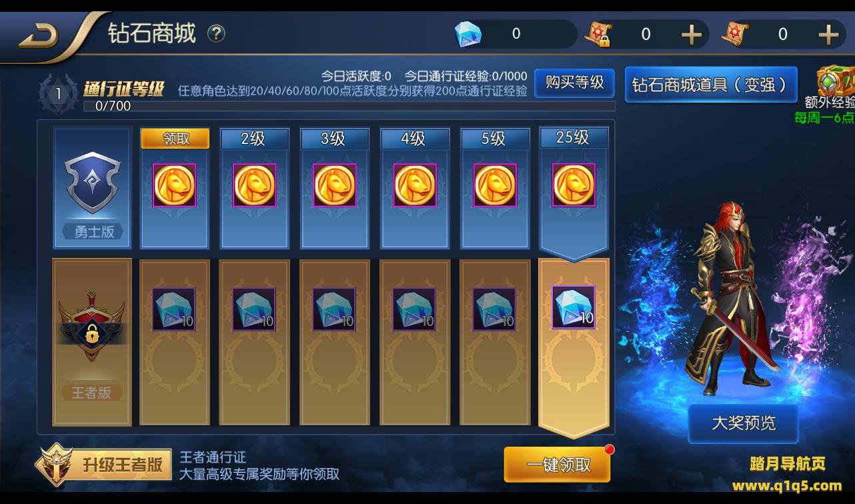The width and height of the screenshot is (855, 504).
Task: Tap the blue diamond currency icon
Action: 468,34
